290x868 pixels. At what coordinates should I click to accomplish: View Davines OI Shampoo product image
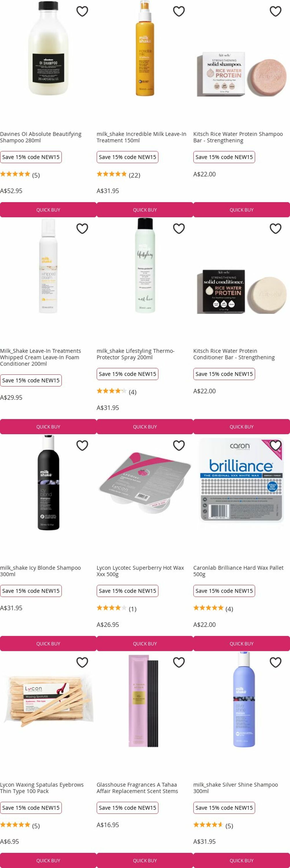tap(48, 48)
